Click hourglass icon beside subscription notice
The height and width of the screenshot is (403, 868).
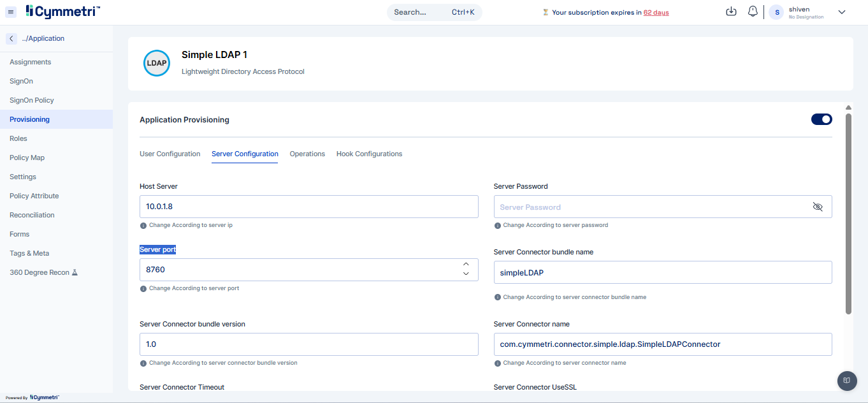point(546,12)
